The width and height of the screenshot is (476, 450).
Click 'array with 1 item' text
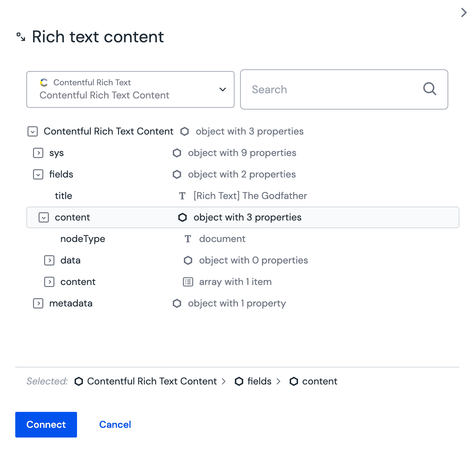pos(235,282)
